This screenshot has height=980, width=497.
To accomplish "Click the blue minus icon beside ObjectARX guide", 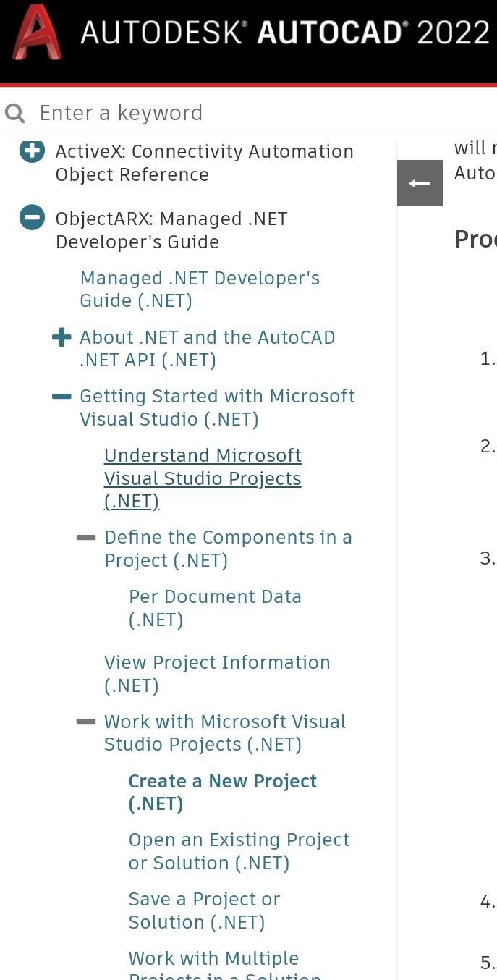I will pos(32,218).
